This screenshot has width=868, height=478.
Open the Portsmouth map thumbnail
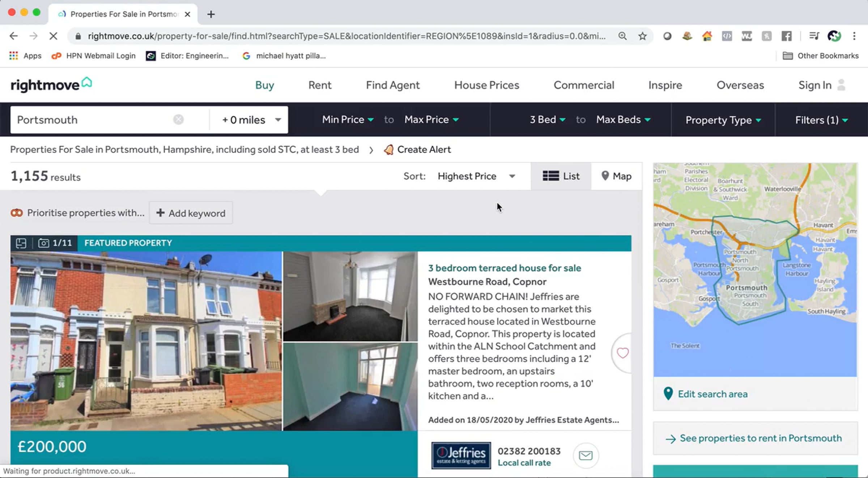755,270
